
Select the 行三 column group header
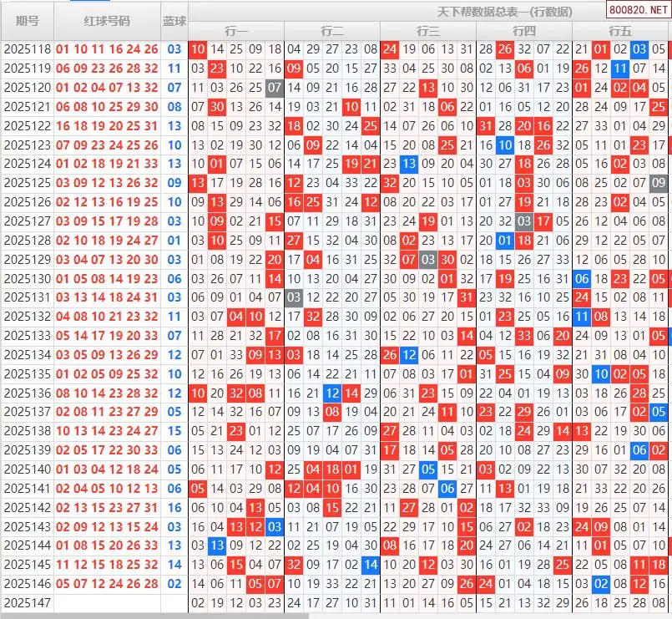tap(428, 31)
